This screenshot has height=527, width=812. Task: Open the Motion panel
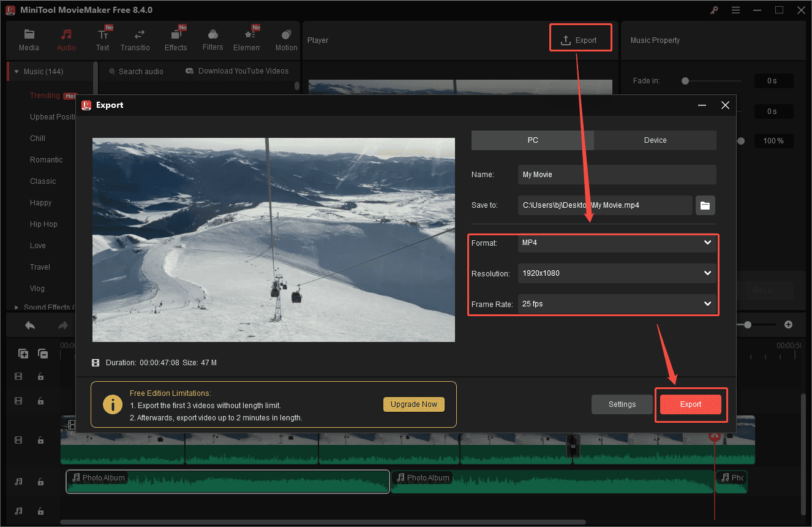[x=286, y=39]
